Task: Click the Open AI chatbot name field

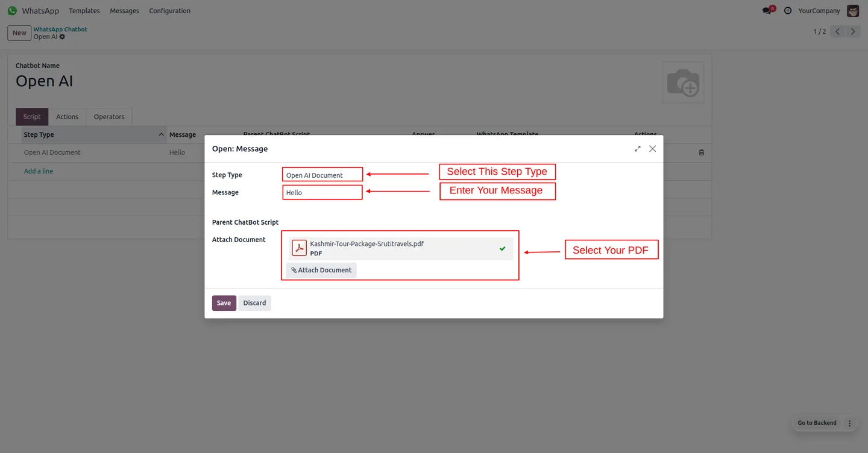Action: 44,81
